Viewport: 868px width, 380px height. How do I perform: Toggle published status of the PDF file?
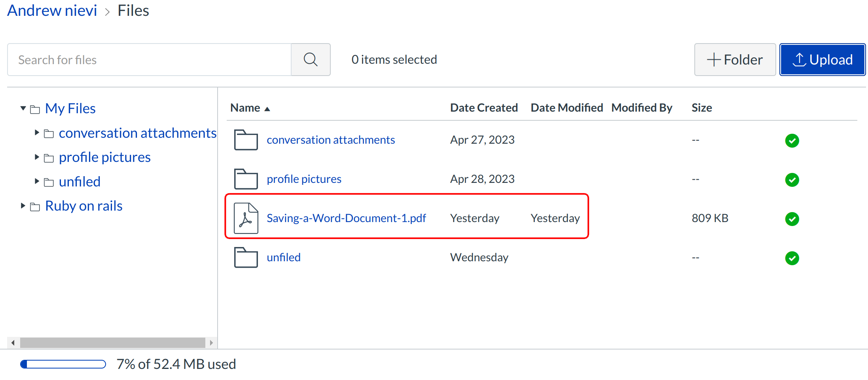[792, 219]
